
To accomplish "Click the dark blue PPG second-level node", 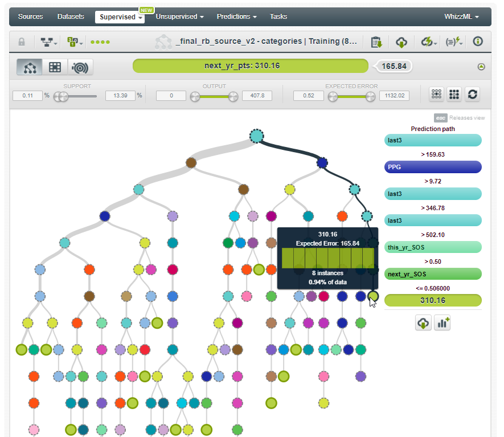I will [x=322, y=163].
